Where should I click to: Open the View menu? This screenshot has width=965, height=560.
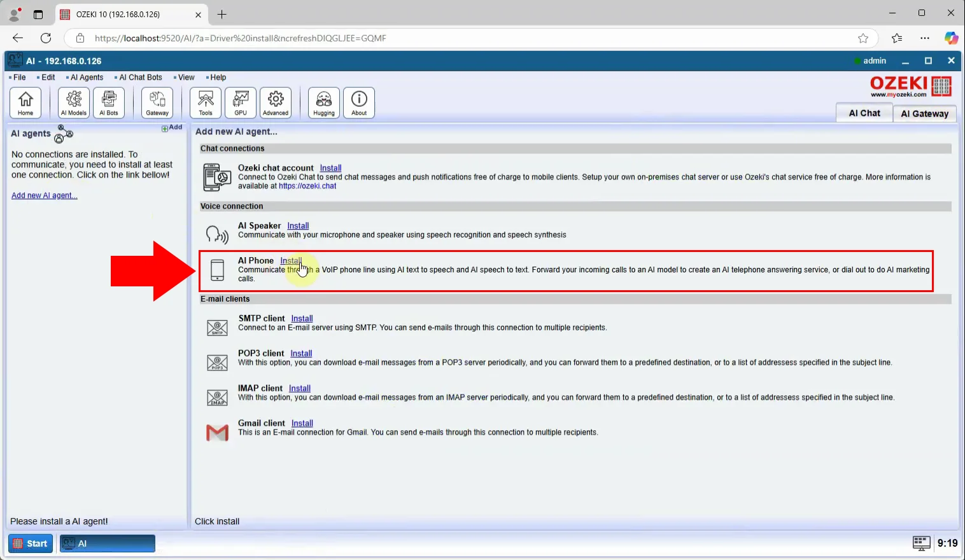coord(186,78)
